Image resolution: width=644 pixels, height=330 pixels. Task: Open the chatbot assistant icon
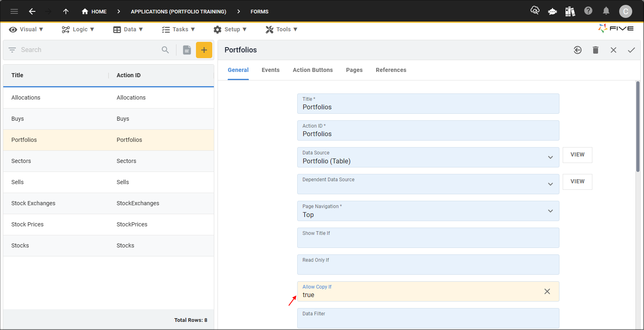tap(553, 11)
